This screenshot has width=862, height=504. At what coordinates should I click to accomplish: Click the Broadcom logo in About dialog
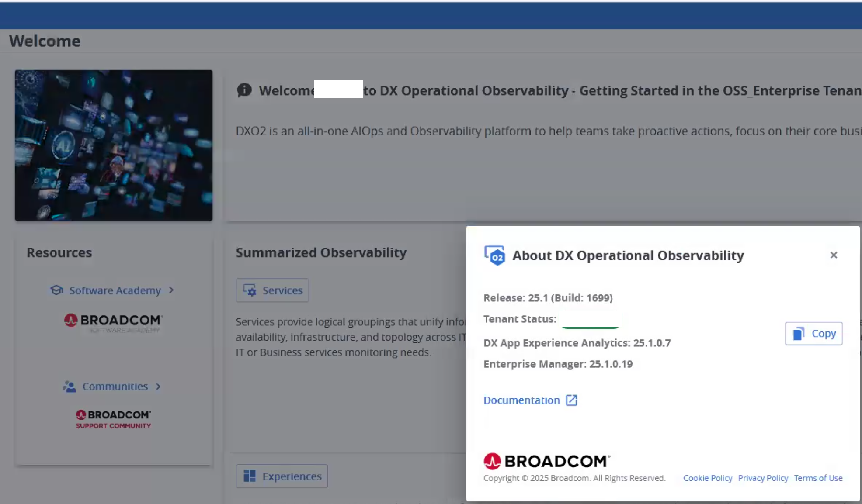(546, 461)
